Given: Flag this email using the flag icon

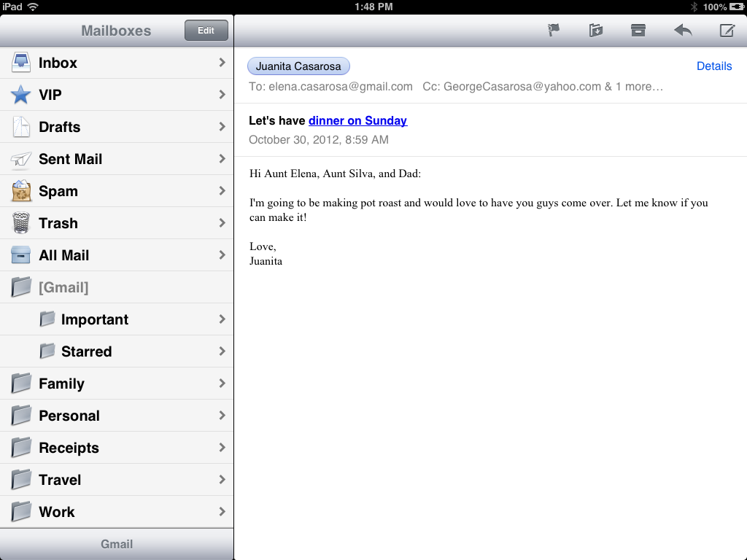Looking at the screenshot, I should coord(554,30).
